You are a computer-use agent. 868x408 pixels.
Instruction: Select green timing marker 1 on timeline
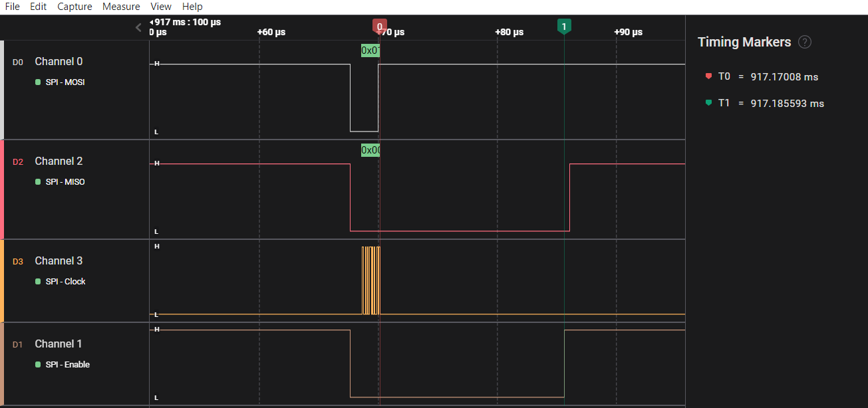[564, 27]
